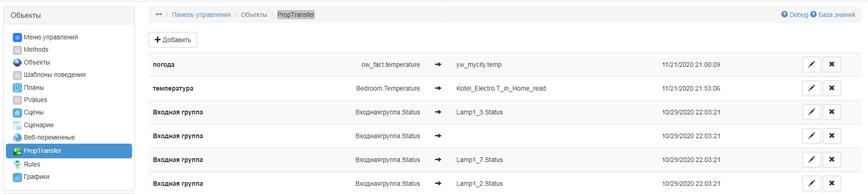868x194 pixels.
Task: Delete the row with empty destination
Action: tap(831, 136)
